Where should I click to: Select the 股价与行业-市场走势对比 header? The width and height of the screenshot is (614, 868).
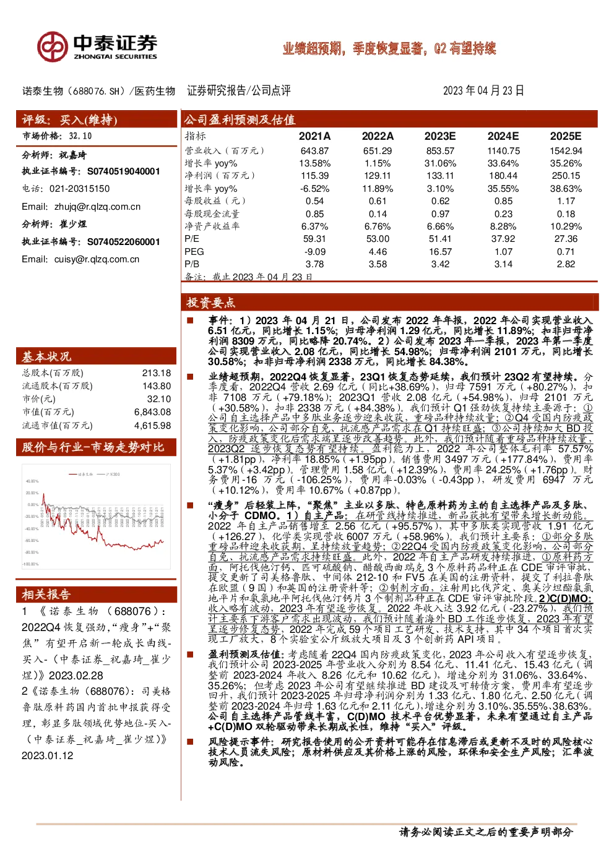[x=97, y=447]
